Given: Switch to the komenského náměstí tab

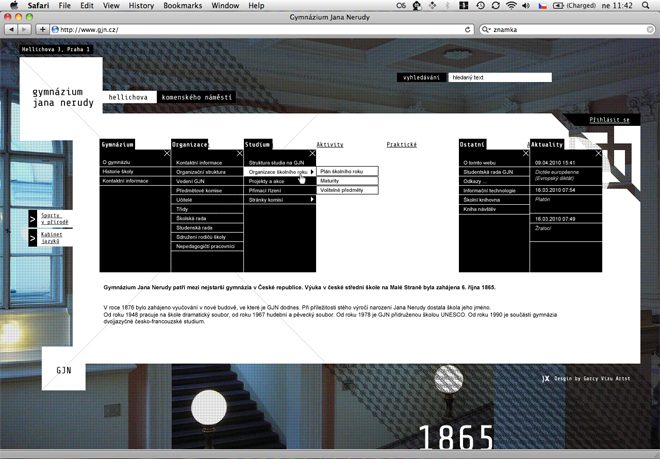Looking at the screenshot, I should (x=197, y=97).
